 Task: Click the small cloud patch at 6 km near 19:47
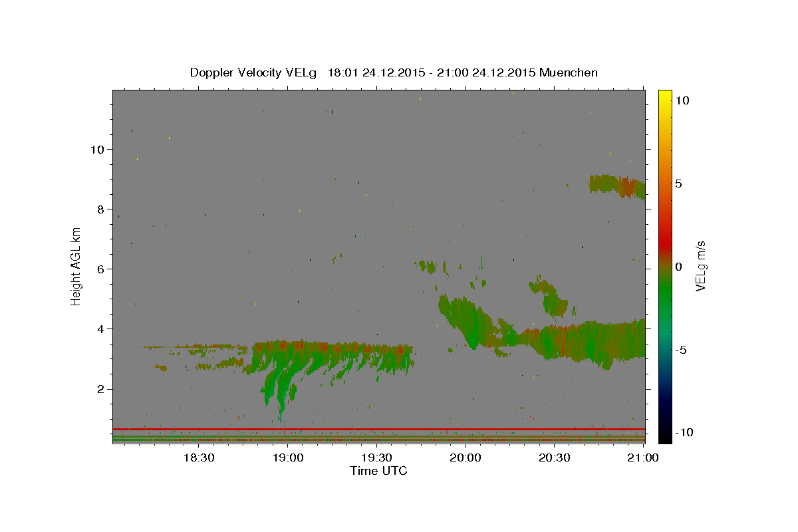[427, 267]
